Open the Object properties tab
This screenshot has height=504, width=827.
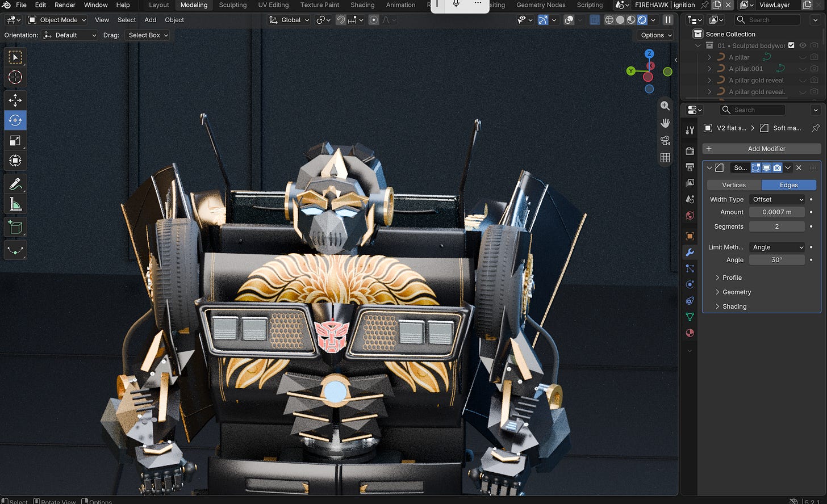690,236
